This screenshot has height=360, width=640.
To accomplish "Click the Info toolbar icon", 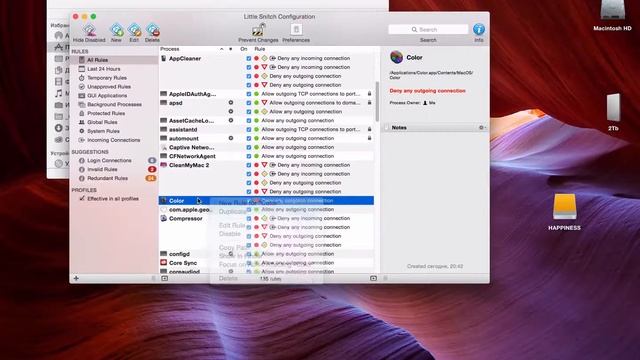I will (x=479, y=29).
